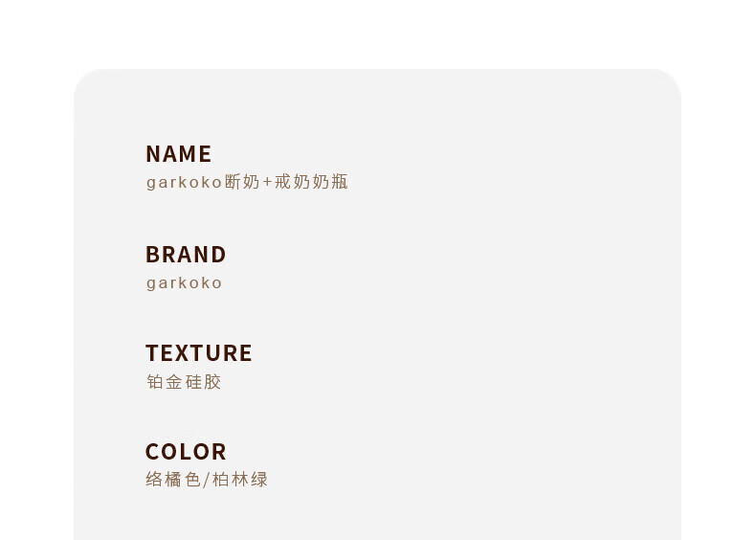Select the garkoko断奶+戒奶奶瓶 product name text

247,183
